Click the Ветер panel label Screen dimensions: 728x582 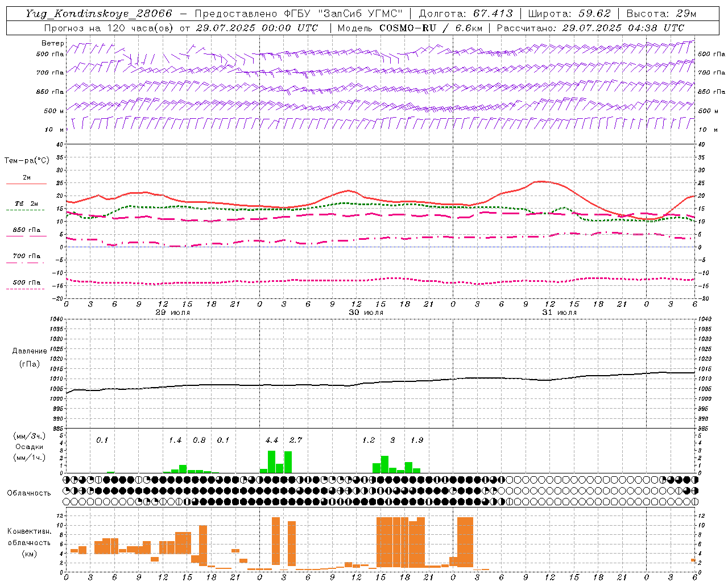(x=53, y=43)
